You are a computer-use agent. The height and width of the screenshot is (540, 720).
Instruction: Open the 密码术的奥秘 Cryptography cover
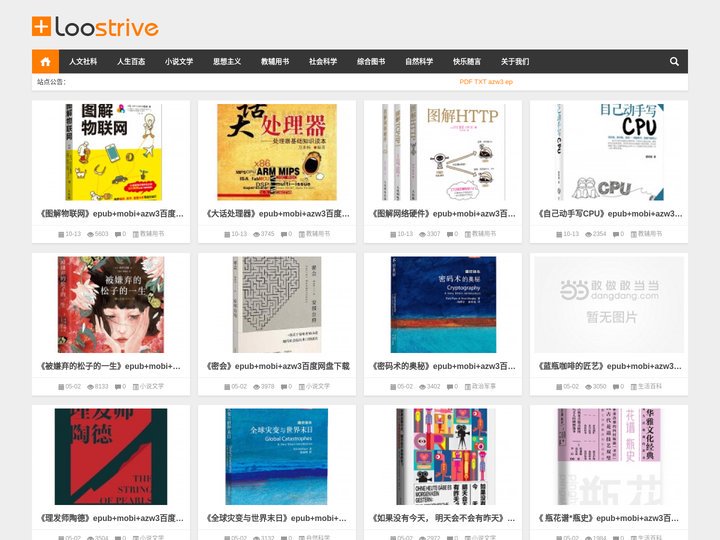(443, 304)
